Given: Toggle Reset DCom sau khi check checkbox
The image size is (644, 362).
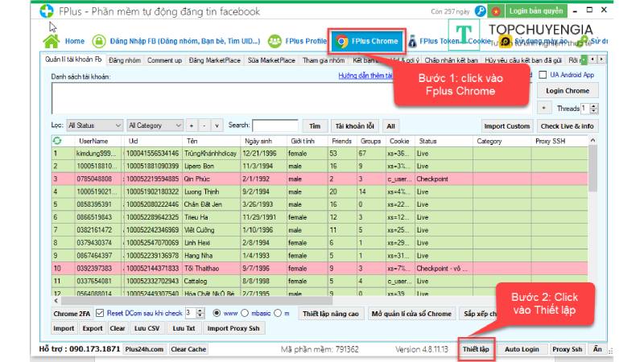Looking at the screenshot, I should tap(100, 313).
